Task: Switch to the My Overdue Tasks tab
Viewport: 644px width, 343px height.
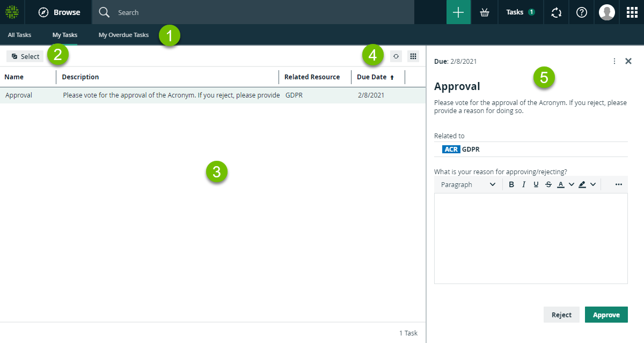Action: 123,35
